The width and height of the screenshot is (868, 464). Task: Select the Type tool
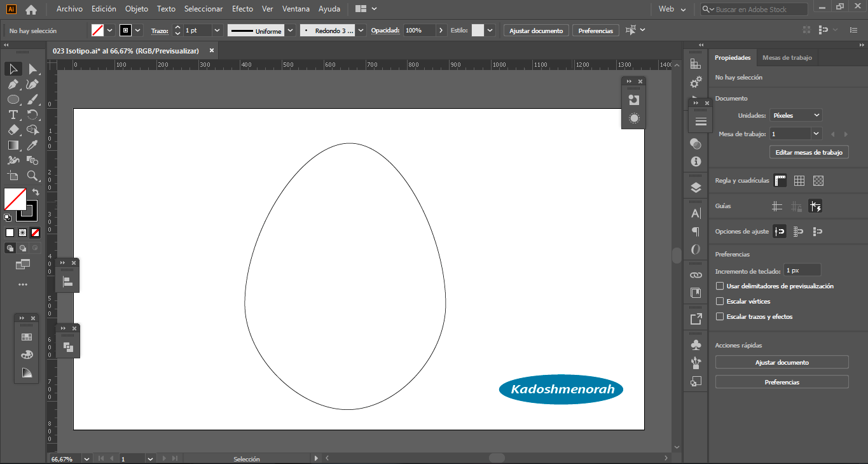pyautogui.click(x=13, y=115)
